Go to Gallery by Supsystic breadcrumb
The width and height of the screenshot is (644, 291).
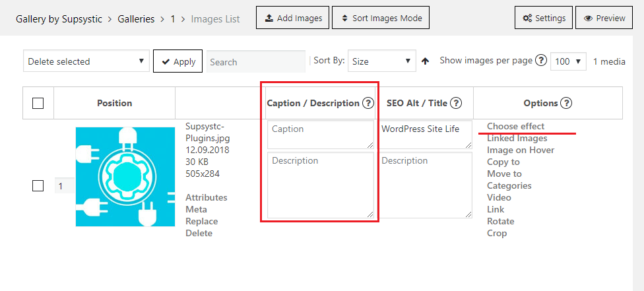coord(59,19)
